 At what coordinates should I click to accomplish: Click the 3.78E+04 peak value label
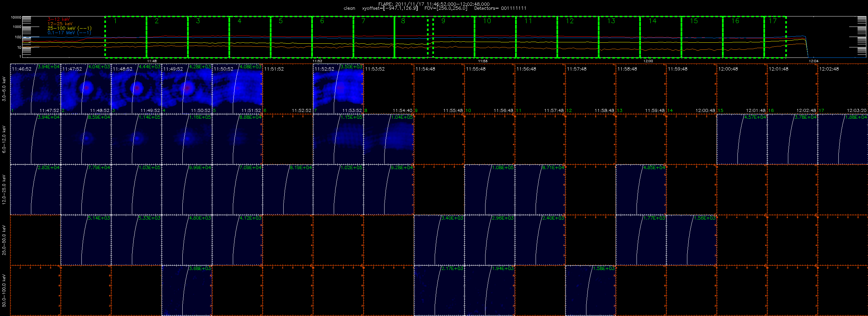[x=806, y=117]
